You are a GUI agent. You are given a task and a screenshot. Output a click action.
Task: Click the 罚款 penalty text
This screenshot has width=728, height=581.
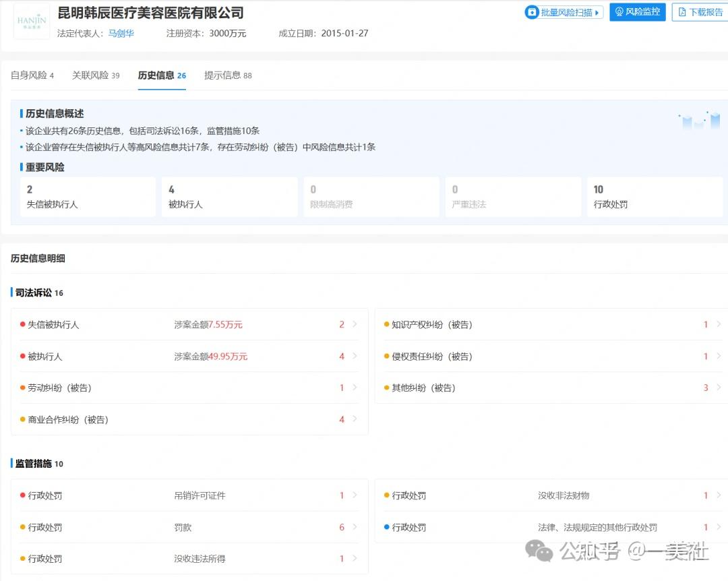183,528
